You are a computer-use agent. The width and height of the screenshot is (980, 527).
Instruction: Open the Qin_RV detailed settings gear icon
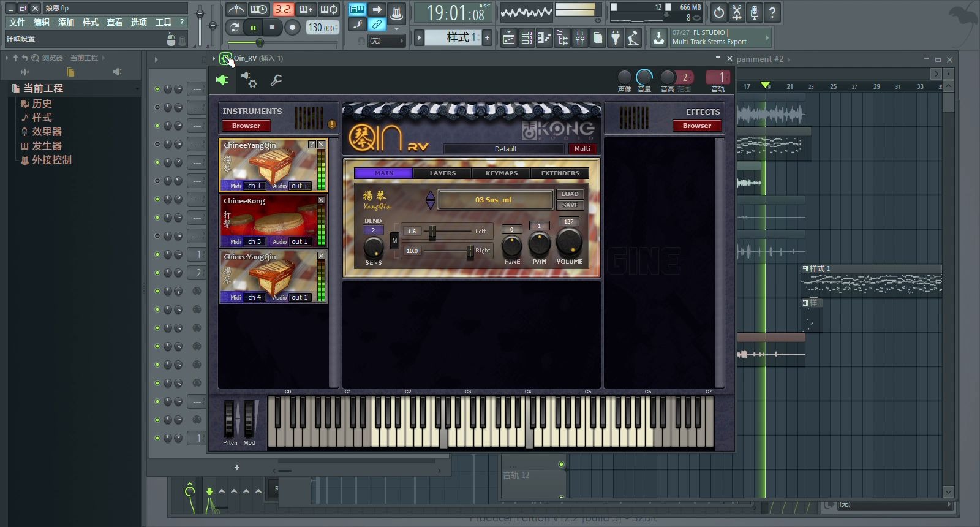[249, 80]
